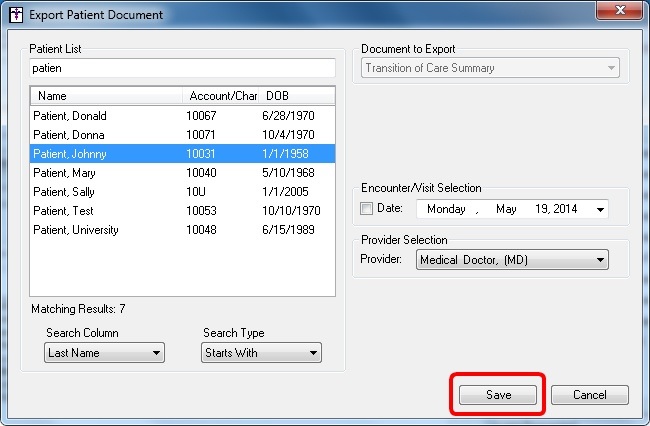This screenshot has height=426, width=650.
Task: Enable the Encounter Date checkbox
Action: (367, 209)
